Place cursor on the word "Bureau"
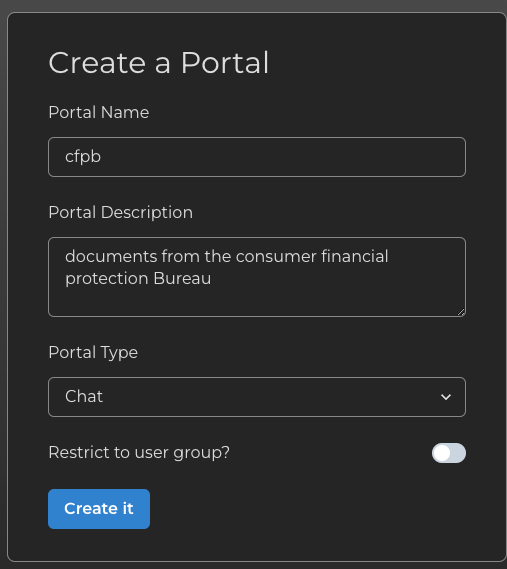Image resolution: width=507 pixels, height=569 pixels. pos(182,278)
